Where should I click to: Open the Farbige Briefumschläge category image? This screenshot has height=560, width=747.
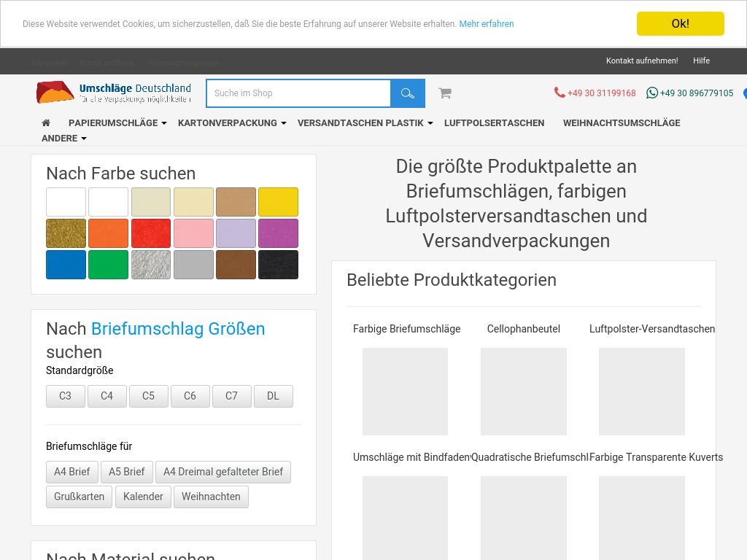(405, 391)
